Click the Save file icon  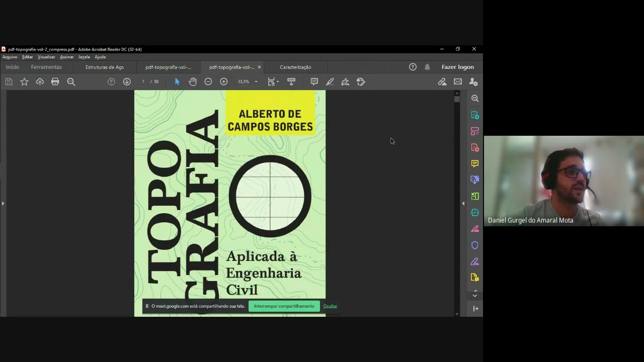9,81
